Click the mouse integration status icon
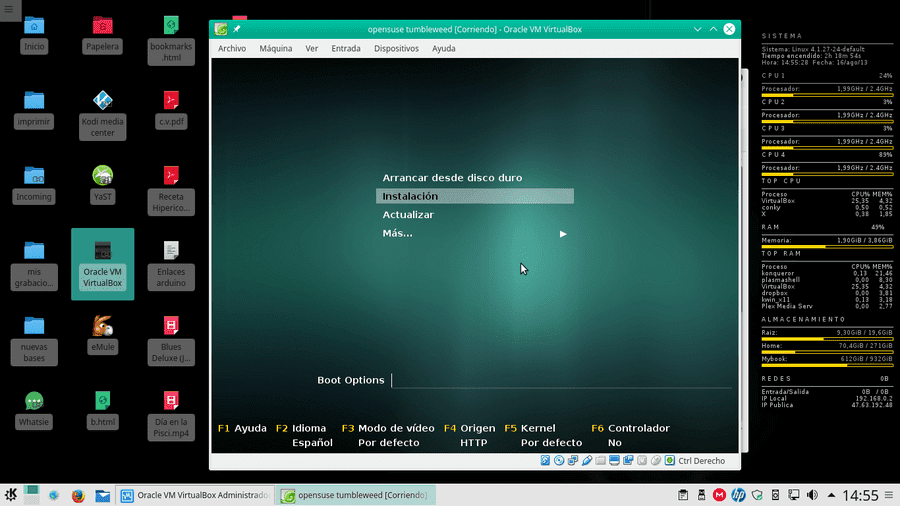 tap(655, 461)
